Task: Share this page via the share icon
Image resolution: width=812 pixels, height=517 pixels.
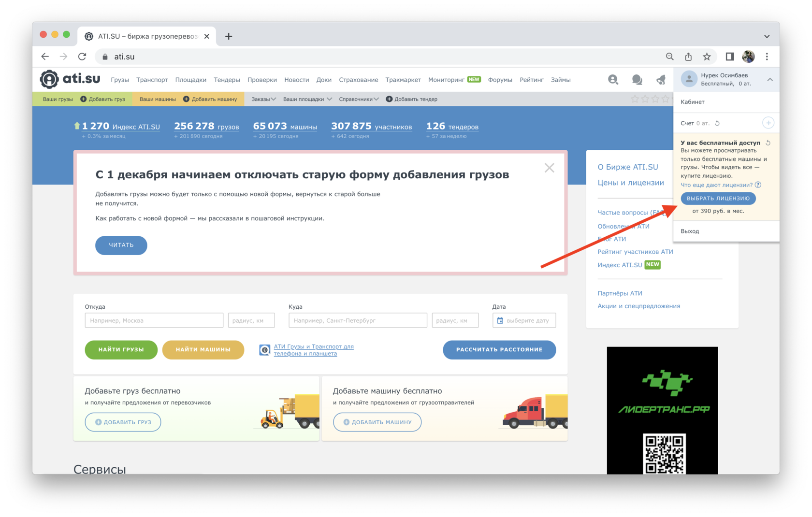Action: coord(688,57)
